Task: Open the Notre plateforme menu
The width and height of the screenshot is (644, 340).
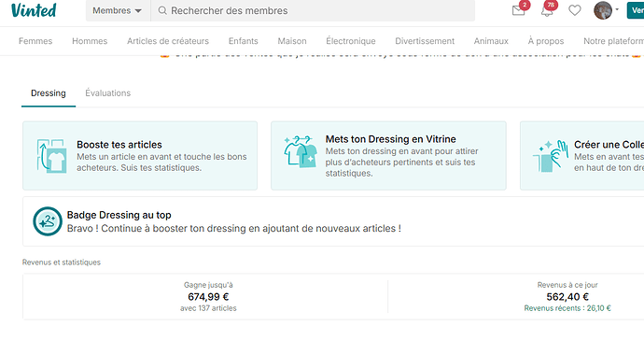Action: [x=613, y=41]
